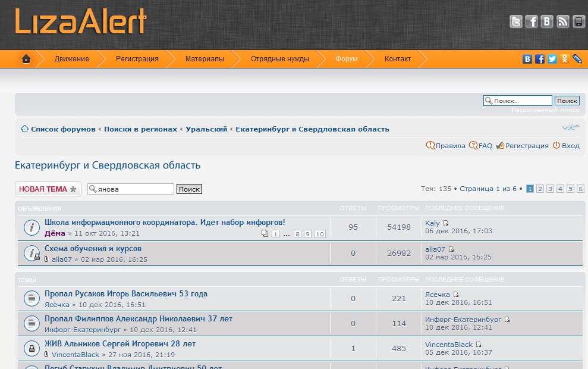Open the gray VKontakte icon in header
Image resolution: width=588 pixels, height=369 pixels.
pos(547,21)
